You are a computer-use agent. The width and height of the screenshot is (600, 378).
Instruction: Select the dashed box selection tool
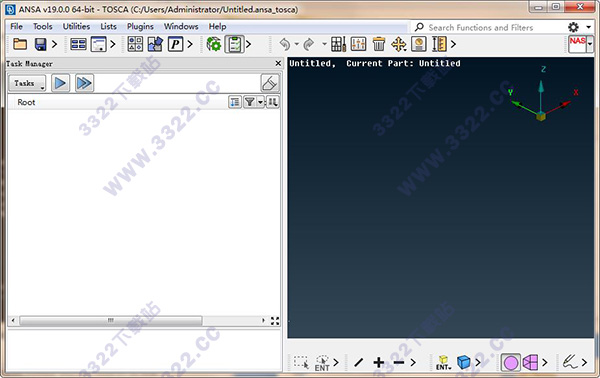coord(301,362)
